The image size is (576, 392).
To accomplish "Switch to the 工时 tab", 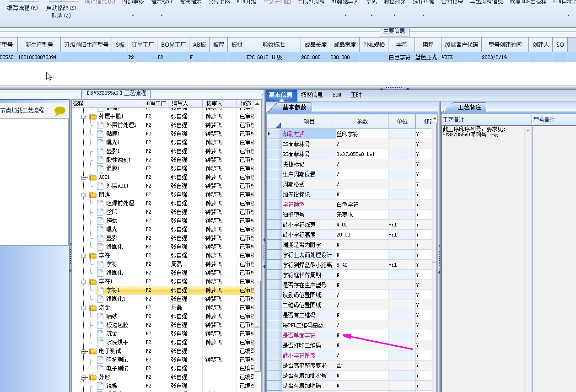I will (356, 95).
